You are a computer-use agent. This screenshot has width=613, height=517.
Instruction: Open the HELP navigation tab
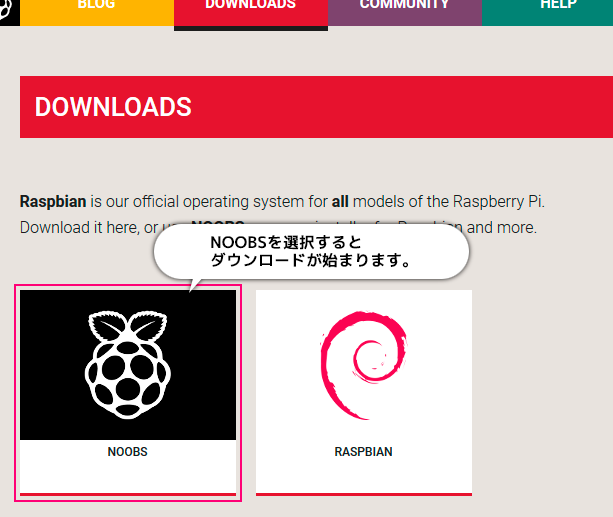tap(547, 12)
